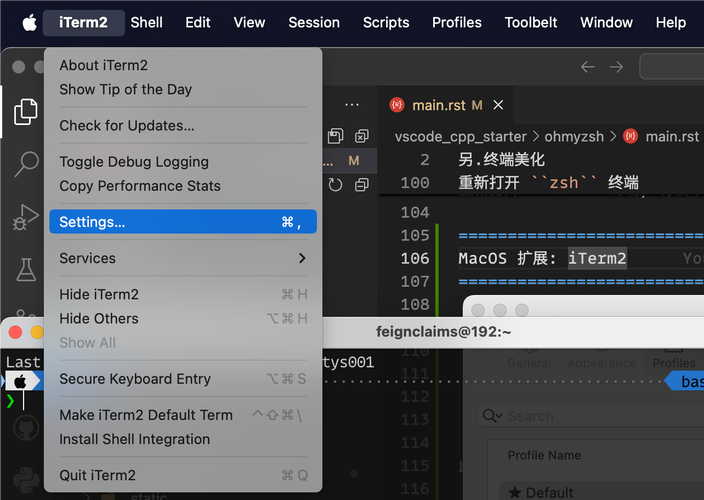Image resolution: width=704 pixels, height=500 pixels.
Task: Open the Help menu
Action: (671, 22)
